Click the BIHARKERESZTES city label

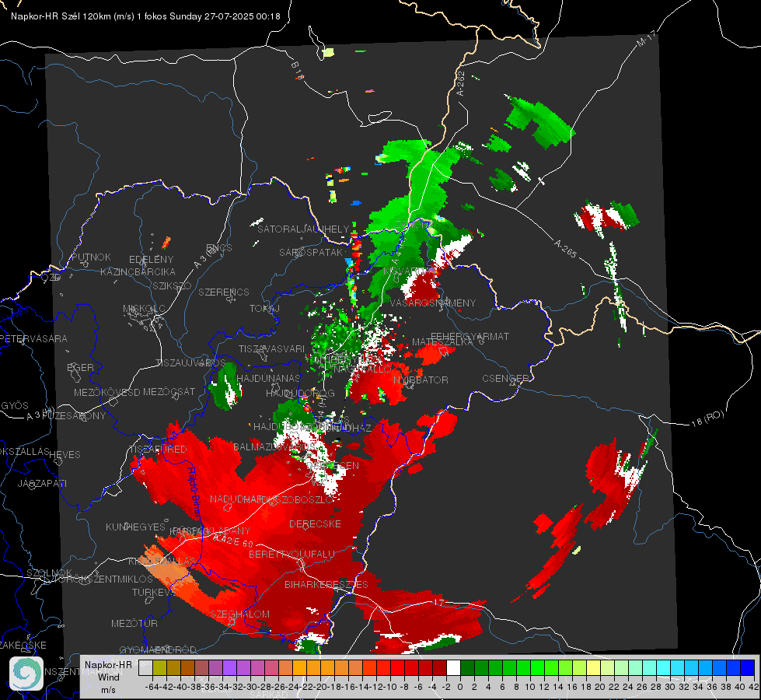click(326, 584)
